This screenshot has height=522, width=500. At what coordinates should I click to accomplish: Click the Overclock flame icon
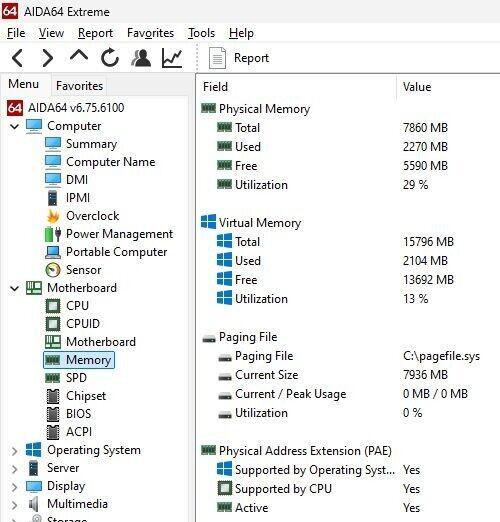point(53,216)
